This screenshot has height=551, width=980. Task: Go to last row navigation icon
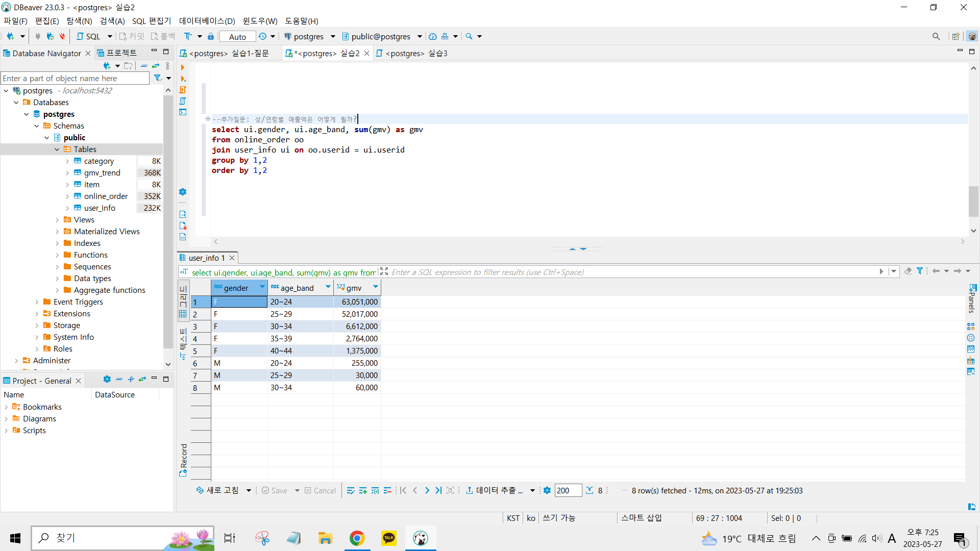pyautogui.click(x=438, y=490)
